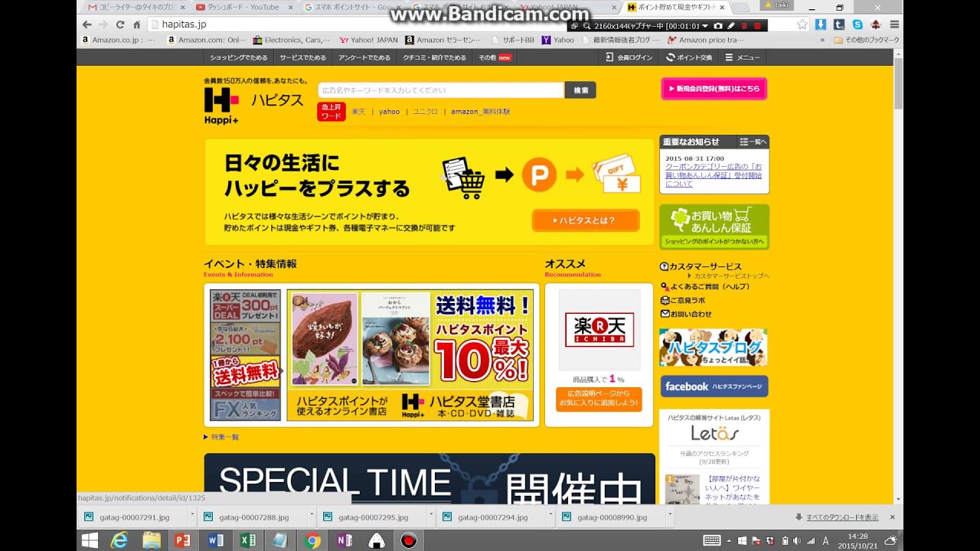Open dropdown arrow for gatag-00007294.jpg download
980x551 pixels.
[x=550, y=516]
